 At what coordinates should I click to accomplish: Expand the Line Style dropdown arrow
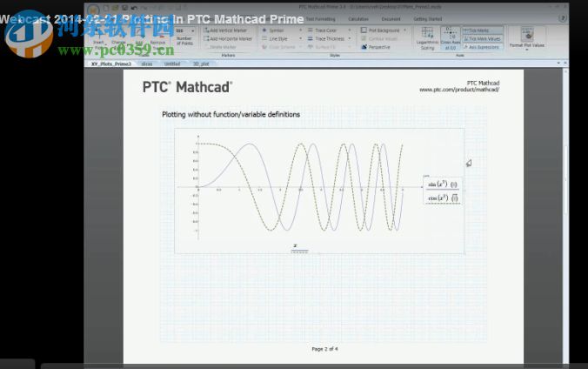click(300, 38)
